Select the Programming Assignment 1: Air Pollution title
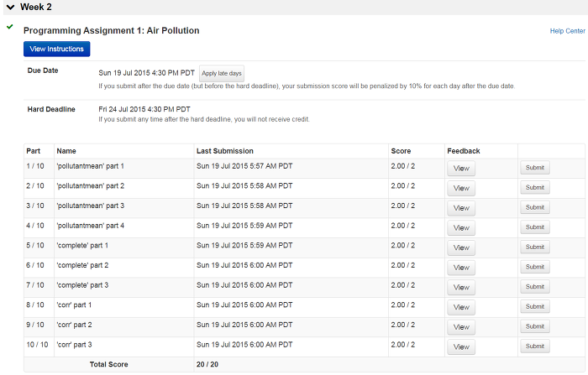This screenshot has height=375, width=588. (112, 31)
